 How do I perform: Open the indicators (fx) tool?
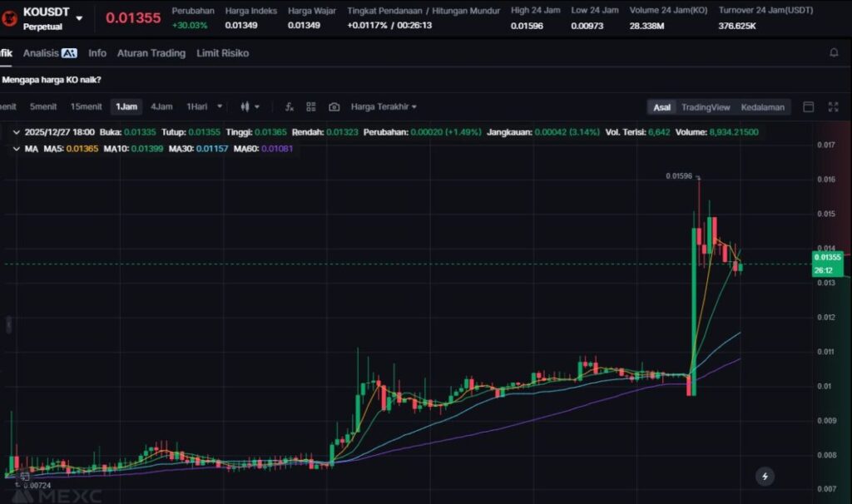tap(290, 106)
